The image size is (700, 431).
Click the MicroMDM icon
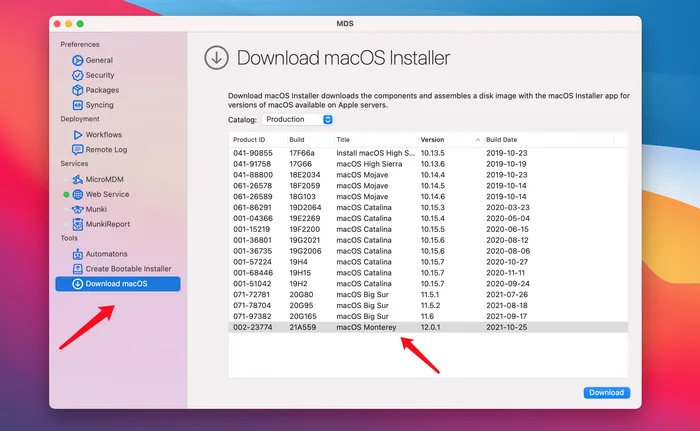pyautogui.click(x=78, y=180)
